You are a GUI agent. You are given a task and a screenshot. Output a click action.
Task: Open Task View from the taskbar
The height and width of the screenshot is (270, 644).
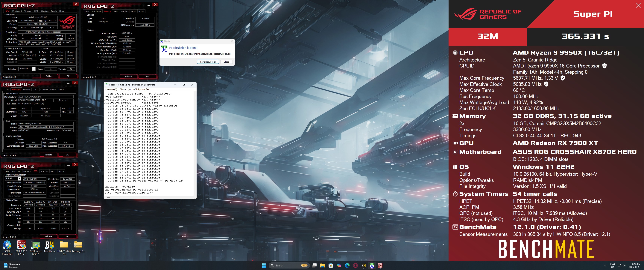tap(315, 265)
